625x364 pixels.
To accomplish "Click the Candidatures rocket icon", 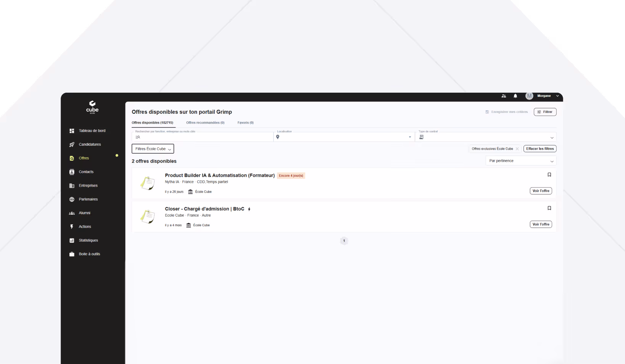I will [72, 145].
